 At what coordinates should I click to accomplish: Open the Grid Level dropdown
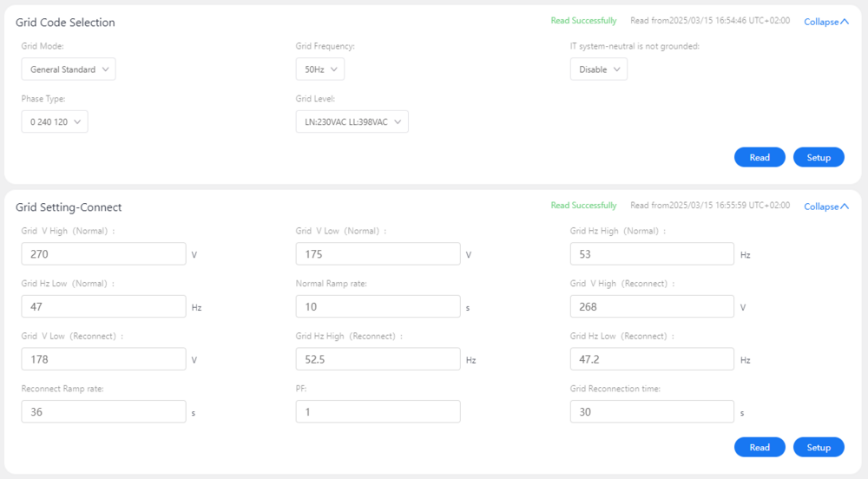pyautogui.click(x=352, y=122)
